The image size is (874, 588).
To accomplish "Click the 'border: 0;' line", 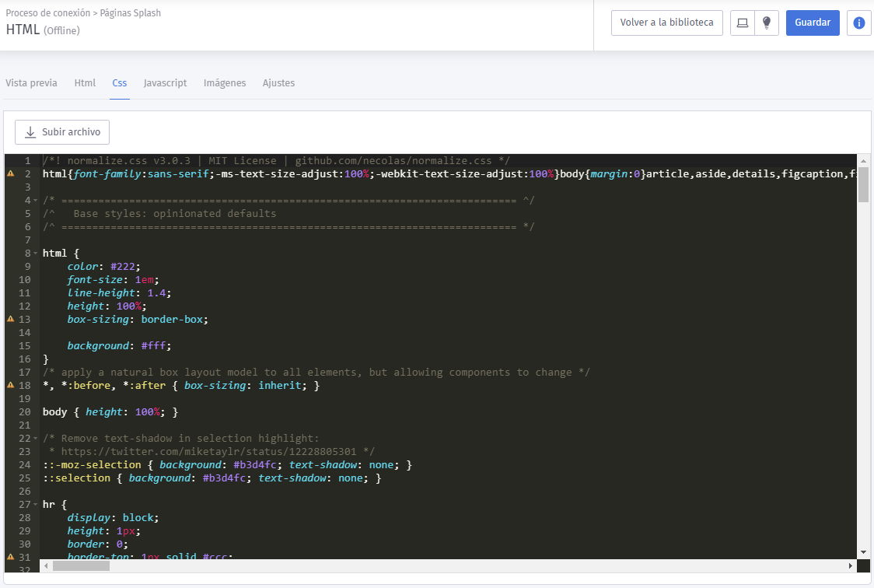I will coord(97,544).
